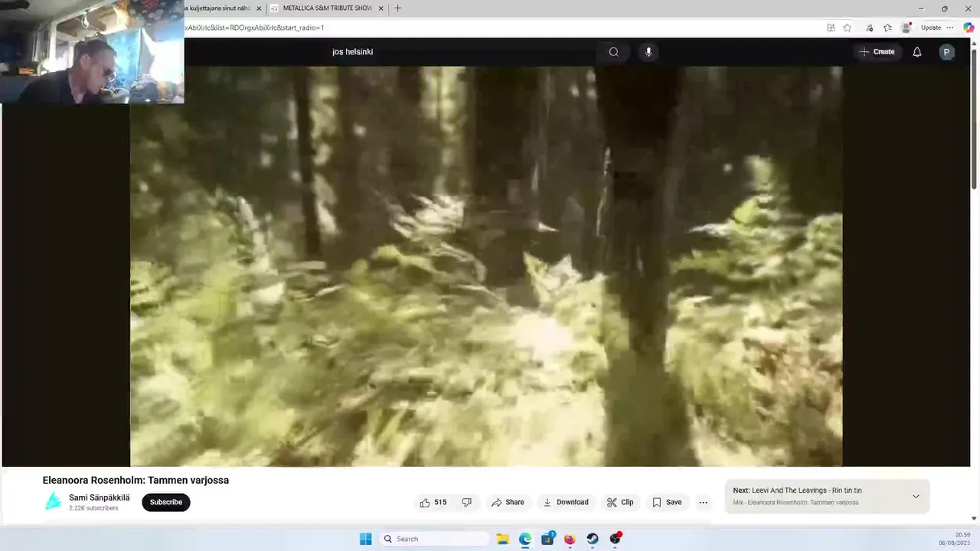Open more actions three-dot menu
The width and height of the screenshot is (980, 551).
pos(703,503)
